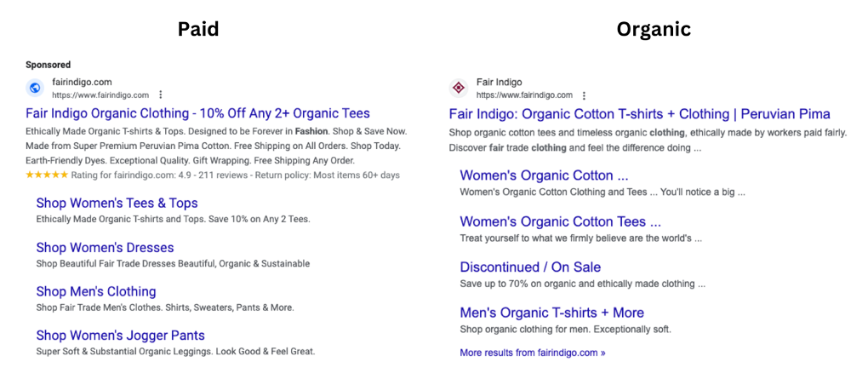Open Women's Organic Cotton Tees ... sitelink

coord(560,221)
